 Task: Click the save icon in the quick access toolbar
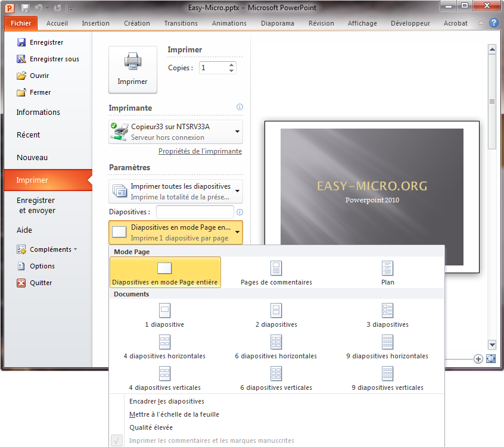coord(26,8)
